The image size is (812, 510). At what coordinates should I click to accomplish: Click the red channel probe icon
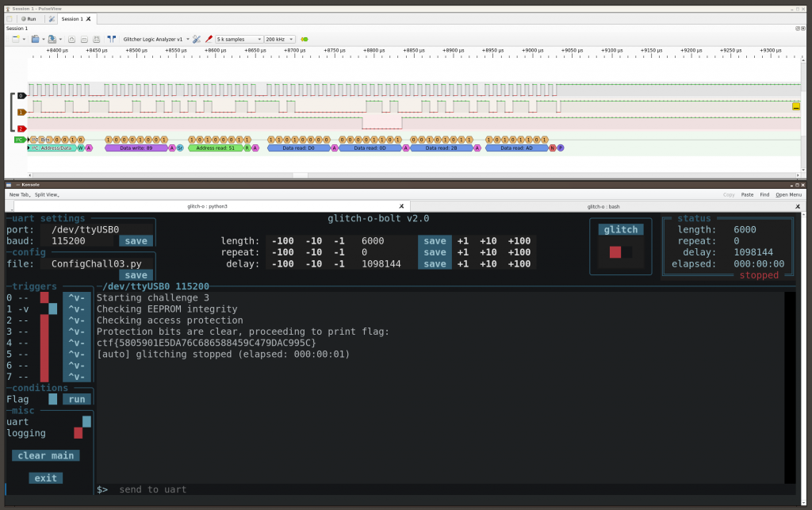[209, 39]
